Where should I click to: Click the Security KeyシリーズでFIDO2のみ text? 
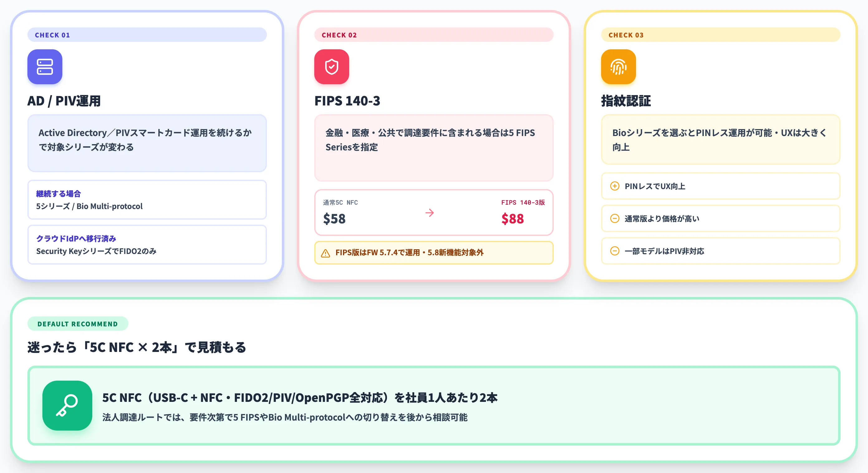[96, 251]
